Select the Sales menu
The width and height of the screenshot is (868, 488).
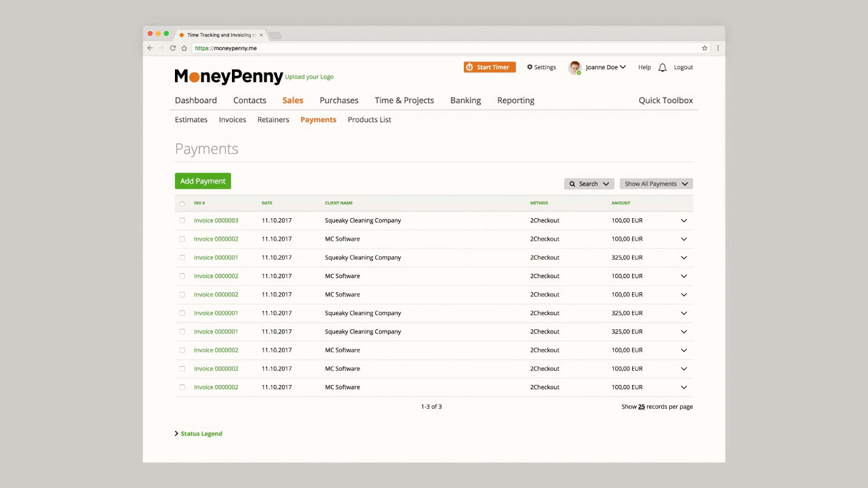coord(293,100)
